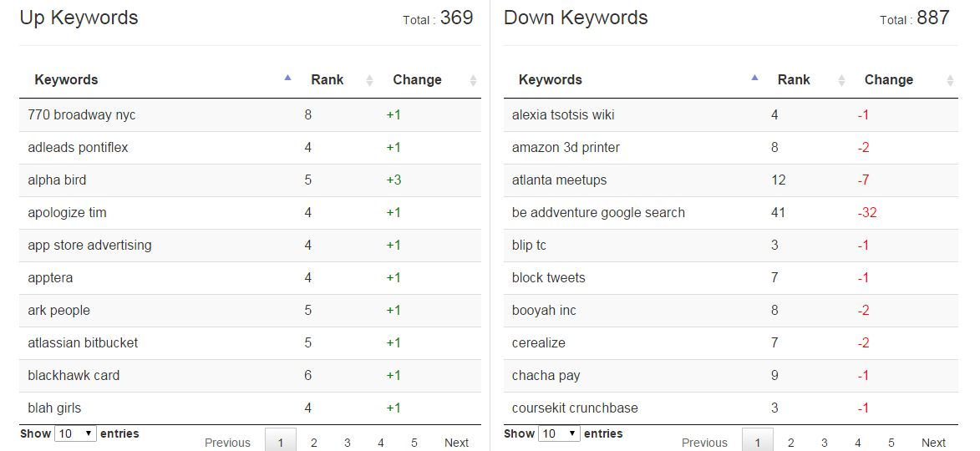Viewport: 980px width, 451px height.
Task: Sort Down Keywords table by Change arrows
Action: pos(950,80)
